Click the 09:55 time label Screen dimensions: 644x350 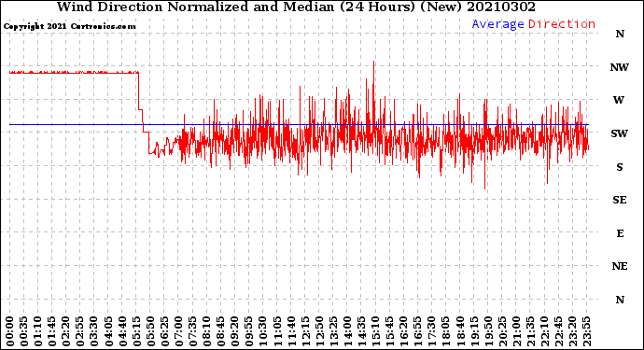(249, 331)
